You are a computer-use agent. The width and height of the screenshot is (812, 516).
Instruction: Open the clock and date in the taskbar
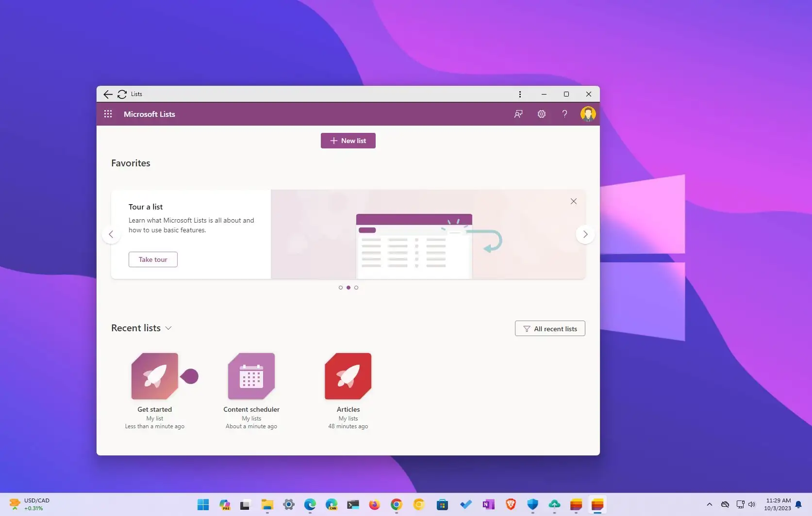coord(778,504)
